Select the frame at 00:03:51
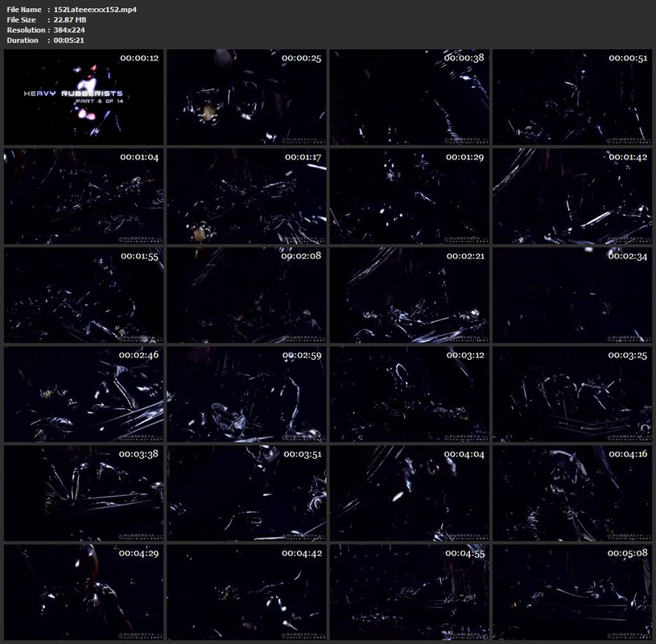Screen dimensions: 656x644 (246, 493)
